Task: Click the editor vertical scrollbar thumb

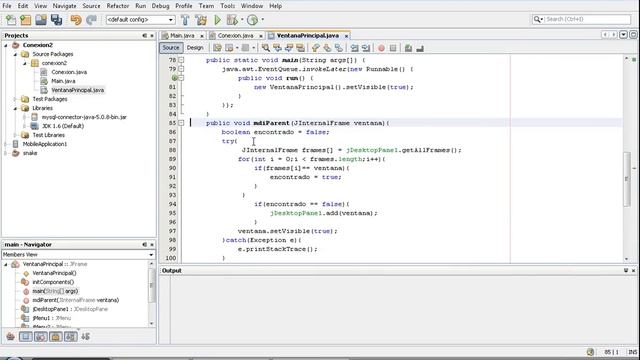Action: click(627, 179)
